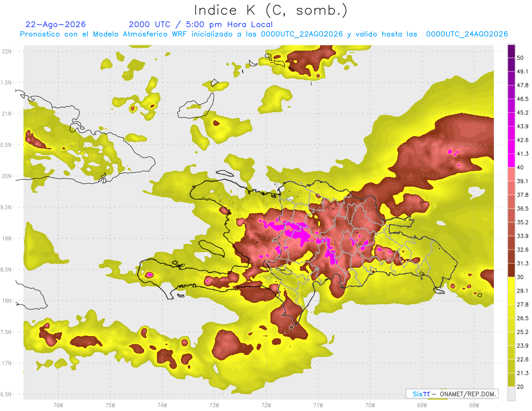Click the legend value '23.9'
Screen dimensions: 532x411
522,346
